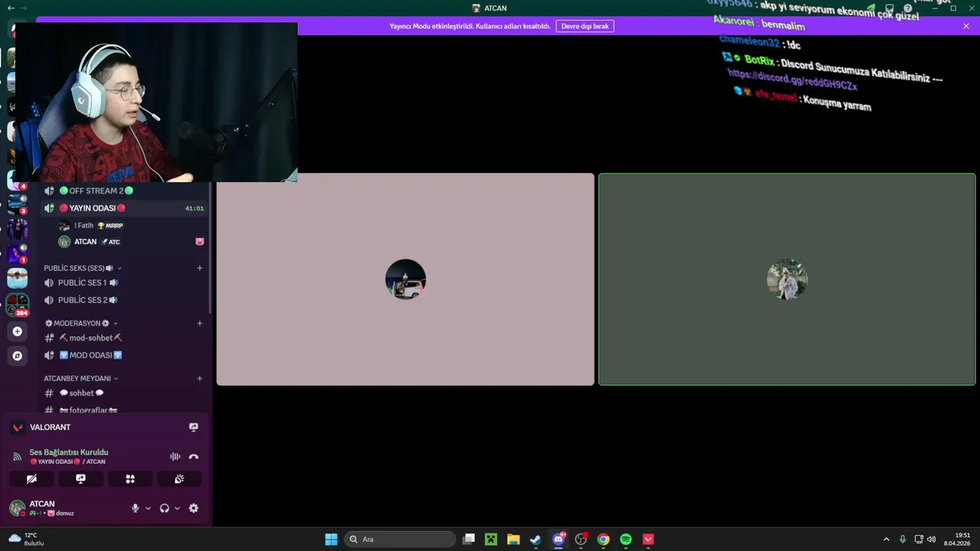The width and height of the screenshot is (980, 551).
Task: Open ATCAN user avatar in bottom panel
Action: pos(17,508)
